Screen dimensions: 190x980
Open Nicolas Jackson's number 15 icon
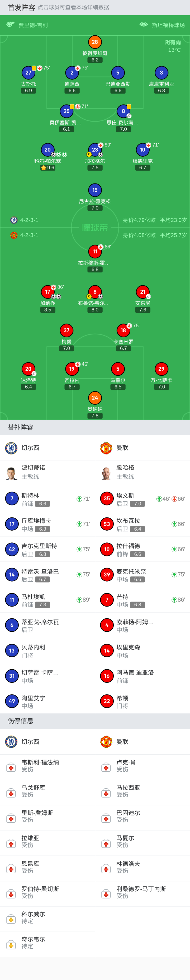click(x=95, y=190)
